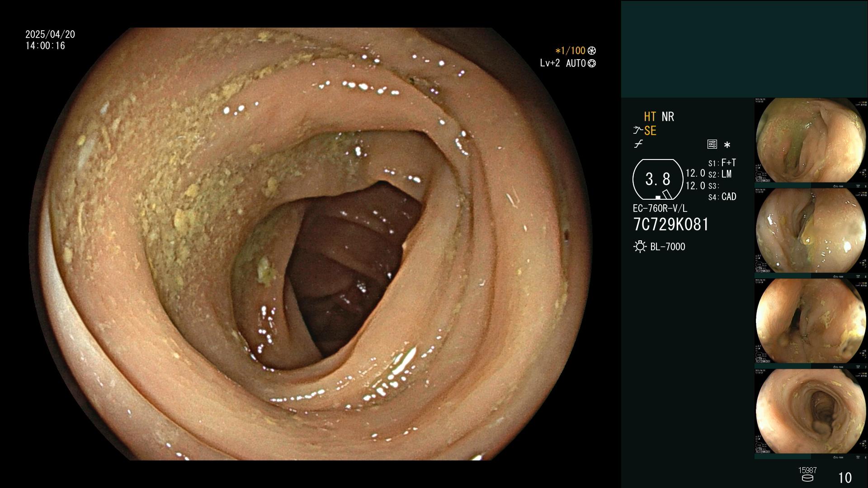Click the HT indicator label
The image size is (868, 488).
pos(650,117)
